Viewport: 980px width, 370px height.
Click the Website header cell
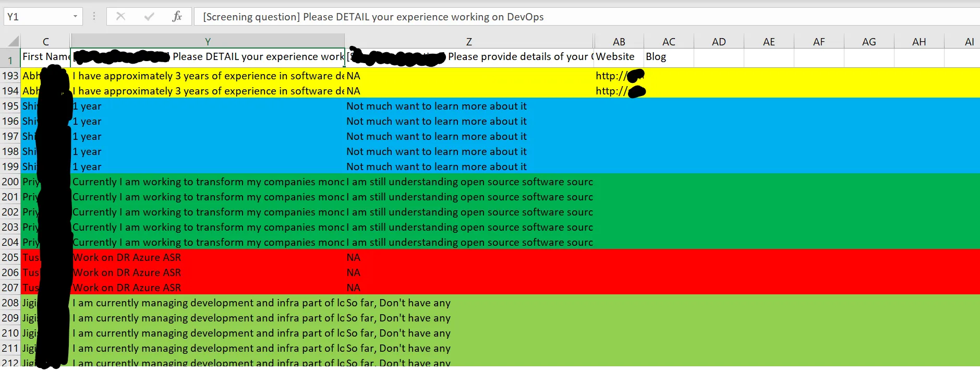[x=618, y=57]
